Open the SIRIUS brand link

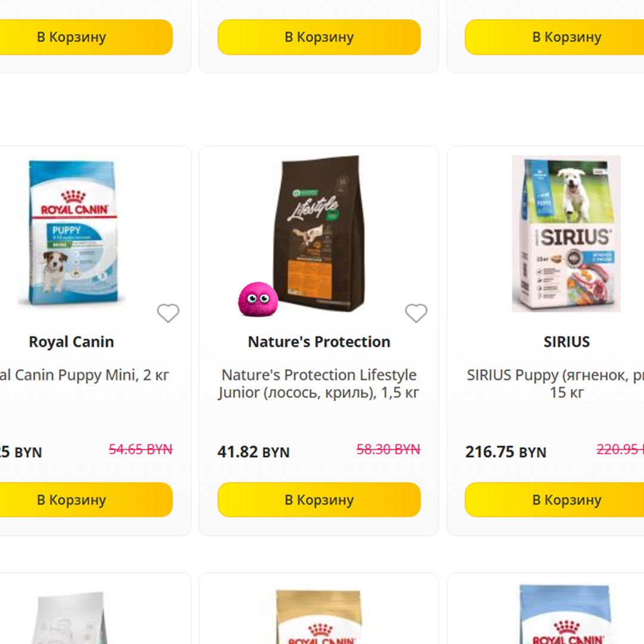coord(567,342)
